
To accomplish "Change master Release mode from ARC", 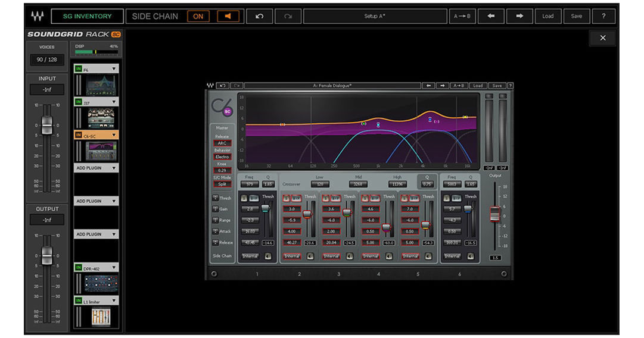I will (222, 143).
